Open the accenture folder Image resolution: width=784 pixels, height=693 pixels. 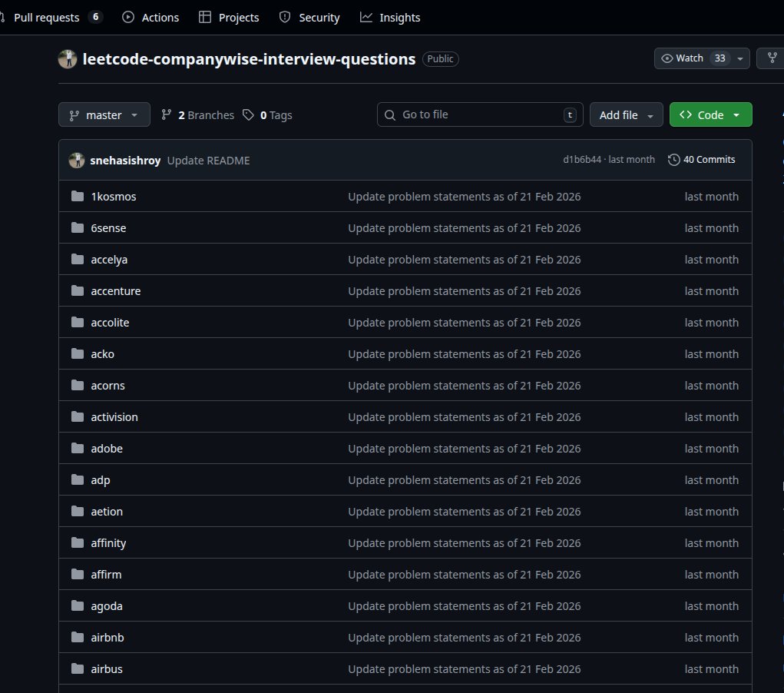point(115,291)
